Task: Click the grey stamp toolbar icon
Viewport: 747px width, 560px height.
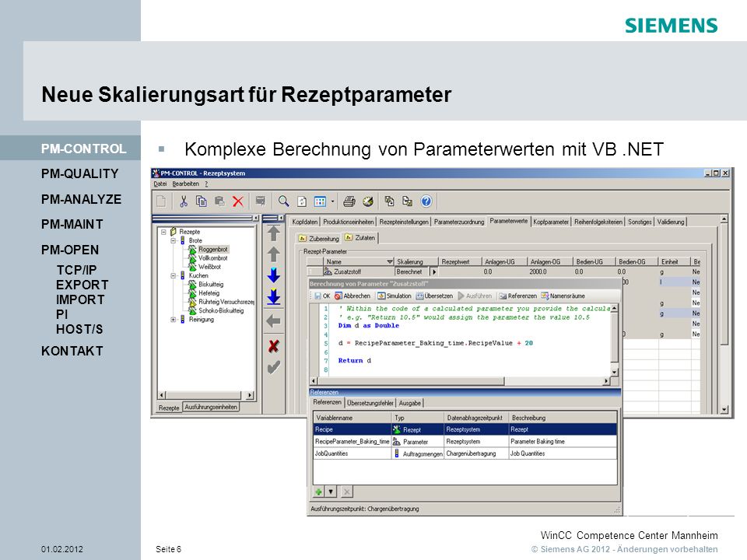Action: tap(260, 201)
